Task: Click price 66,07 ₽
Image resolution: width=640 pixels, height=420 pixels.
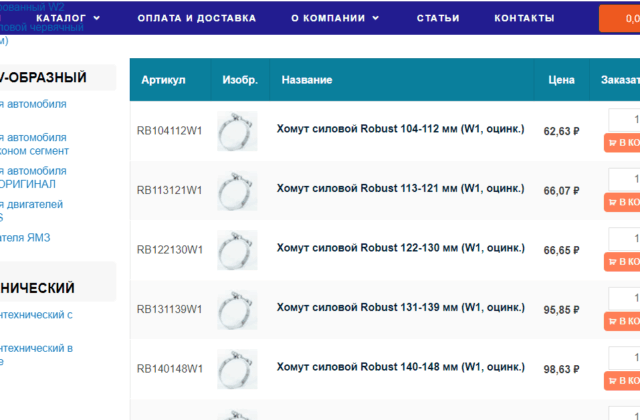Action: coord(561,191)
